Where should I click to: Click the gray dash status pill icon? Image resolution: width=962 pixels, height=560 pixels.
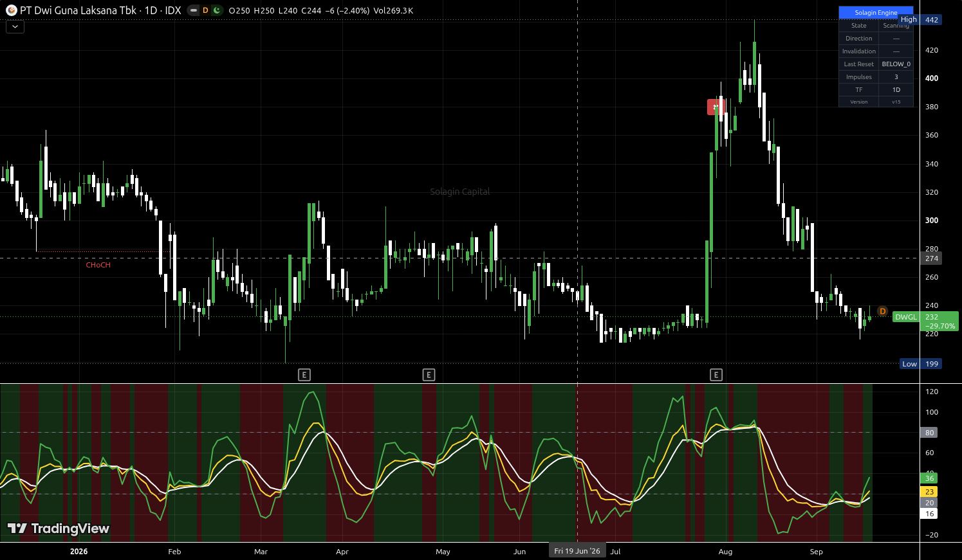coord(194,10)
